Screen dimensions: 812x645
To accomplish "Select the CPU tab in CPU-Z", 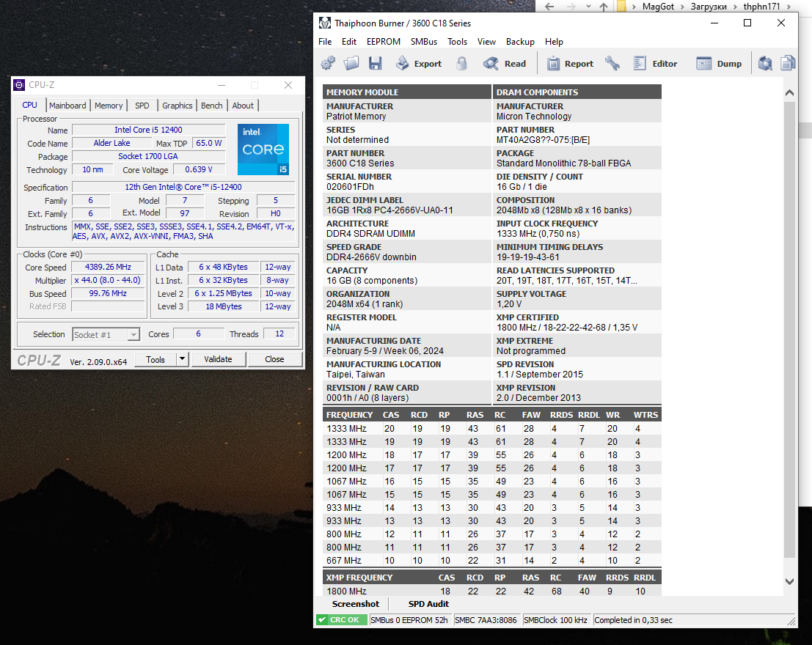I will coord(29,105).
